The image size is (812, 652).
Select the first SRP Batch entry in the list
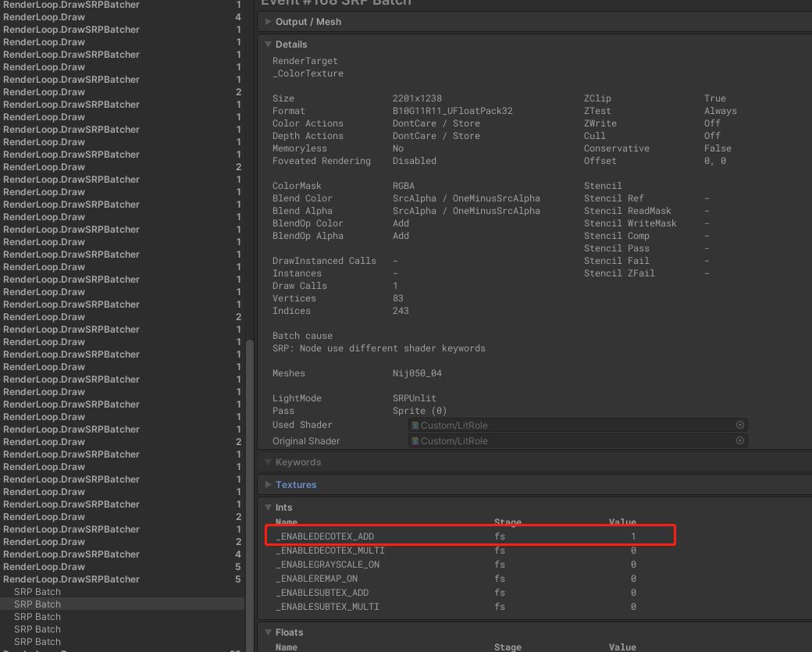tap(37, 592)
